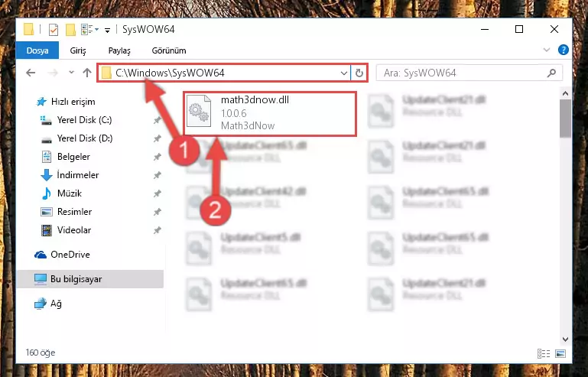Image resolution: width=588 pixels, height=377 pixels.
Task: Select Bu bilgisayar in navigation pane
Action: pyautogui.click(x=90, y=279)
